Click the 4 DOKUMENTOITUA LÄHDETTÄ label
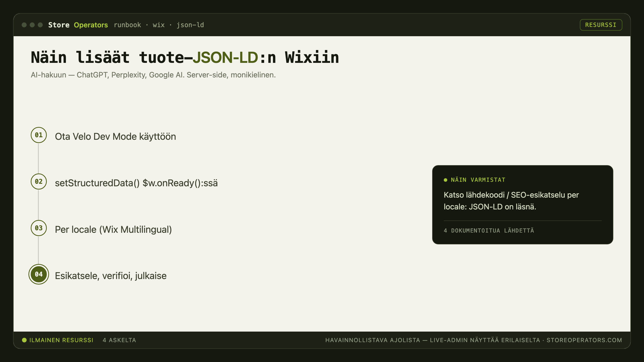 (489, 231)
